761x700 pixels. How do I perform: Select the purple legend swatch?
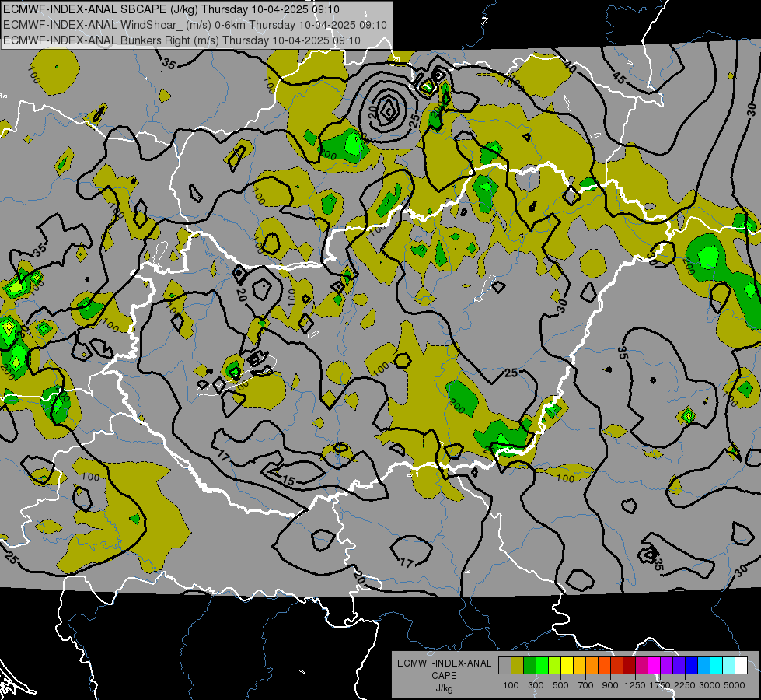click(666, 666)
